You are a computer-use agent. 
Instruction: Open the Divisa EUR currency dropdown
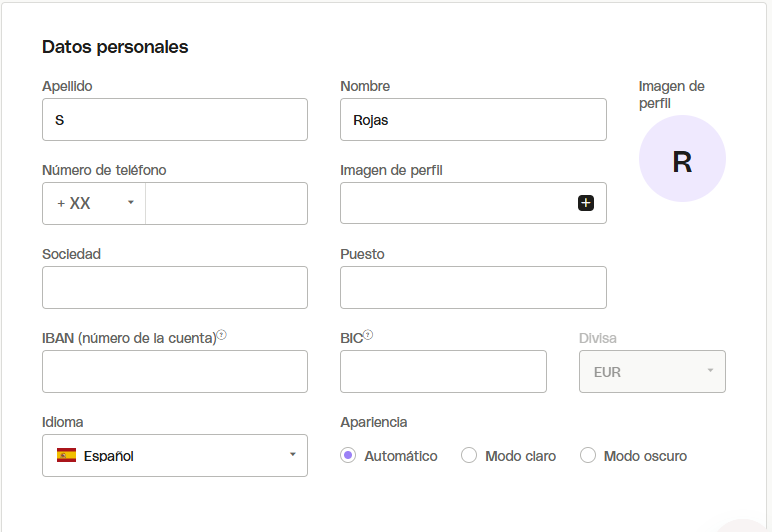[652, 372]
